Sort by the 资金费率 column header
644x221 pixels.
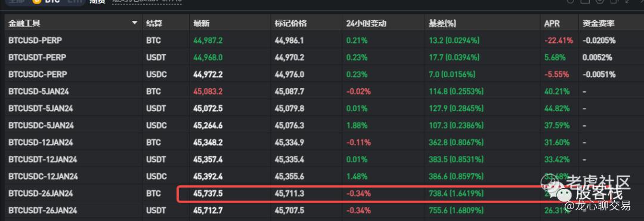(x=599, y=23)
